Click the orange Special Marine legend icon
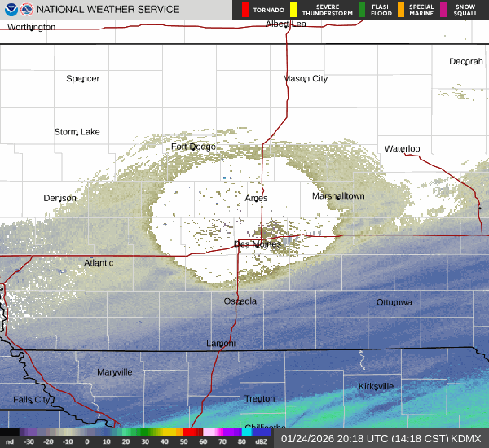 400,10
